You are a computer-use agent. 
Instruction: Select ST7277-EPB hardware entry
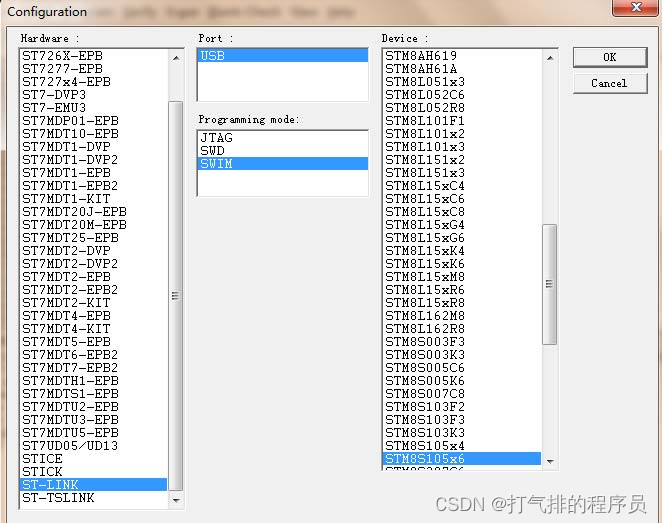coord(94,68)
